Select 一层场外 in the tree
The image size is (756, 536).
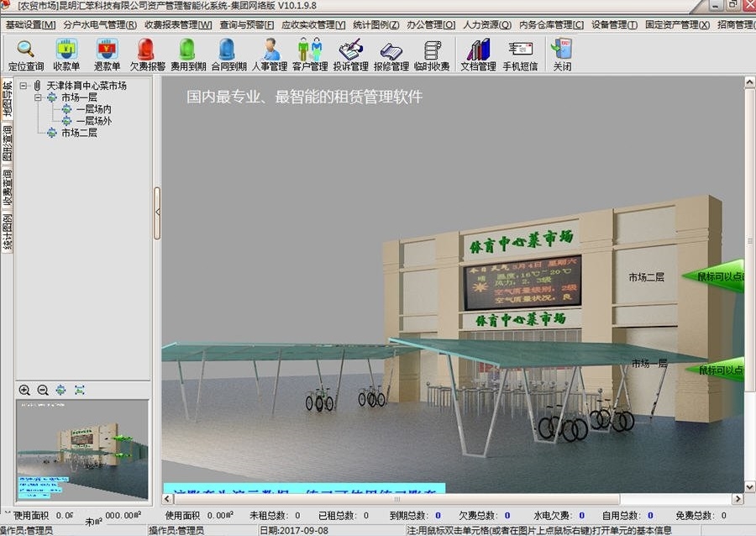click(x=93, y=121)
